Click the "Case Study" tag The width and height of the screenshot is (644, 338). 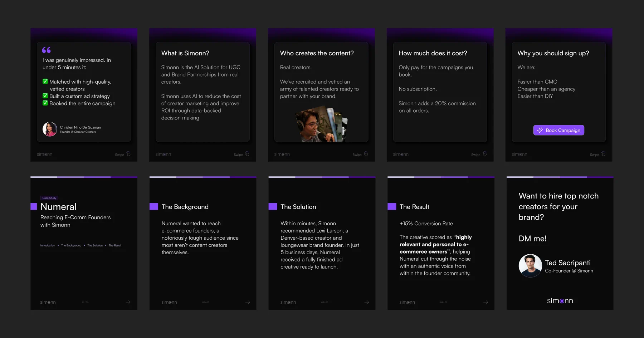[x=49, y=198]
